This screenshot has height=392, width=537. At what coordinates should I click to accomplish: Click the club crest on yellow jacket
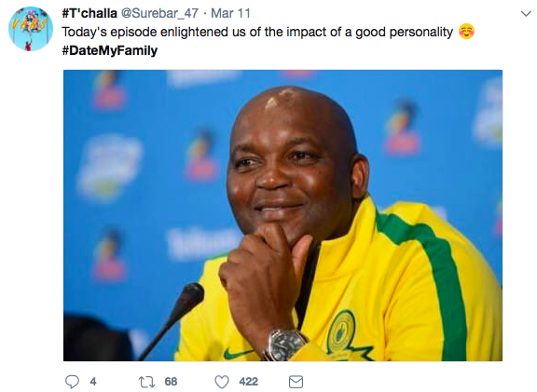[341, 331]
